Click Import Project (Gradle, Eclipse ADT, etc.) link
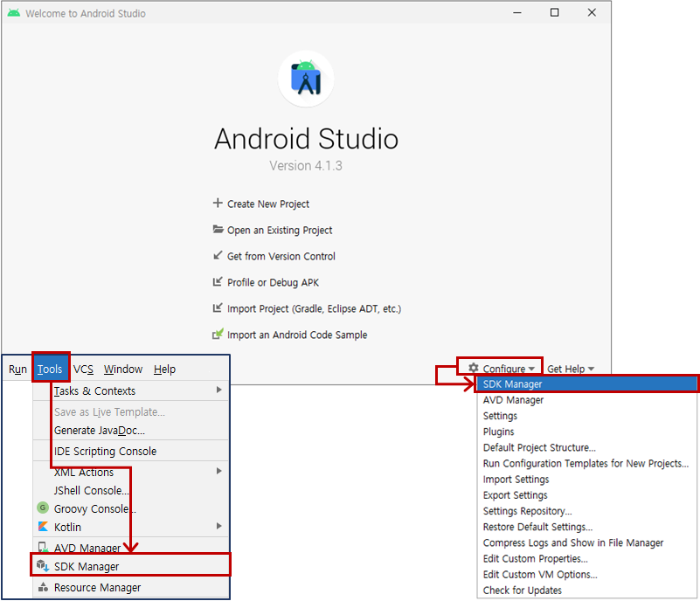This screenshot has width=700, height=601. (x=314, y=308)
